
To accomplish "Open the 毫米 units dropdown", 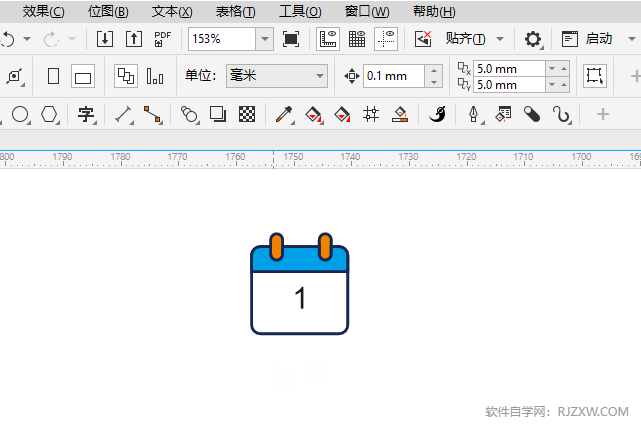I will click(x=277, y=76).
